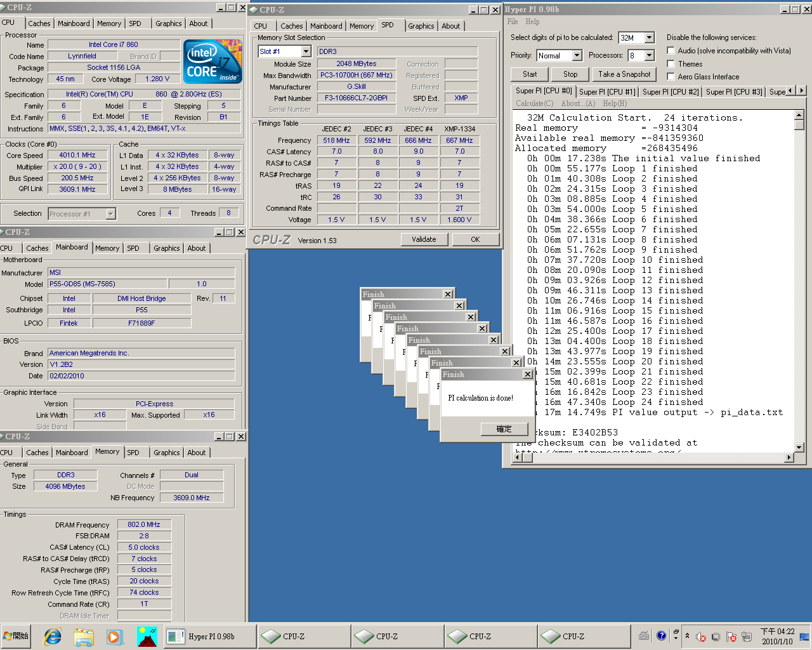Minimize the Hyper PI window
Viewport: 812px width, 650px height.
pos(785,10)
